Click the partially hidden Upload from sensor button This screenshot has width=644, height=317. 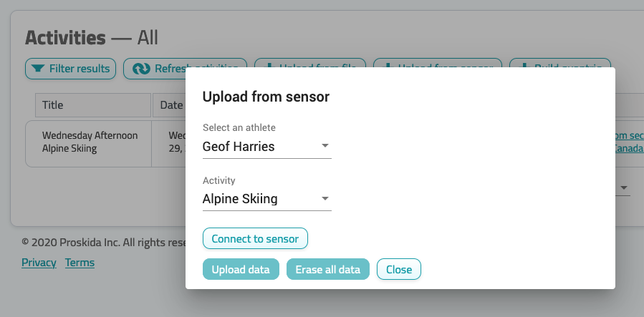tap(438, 63)
